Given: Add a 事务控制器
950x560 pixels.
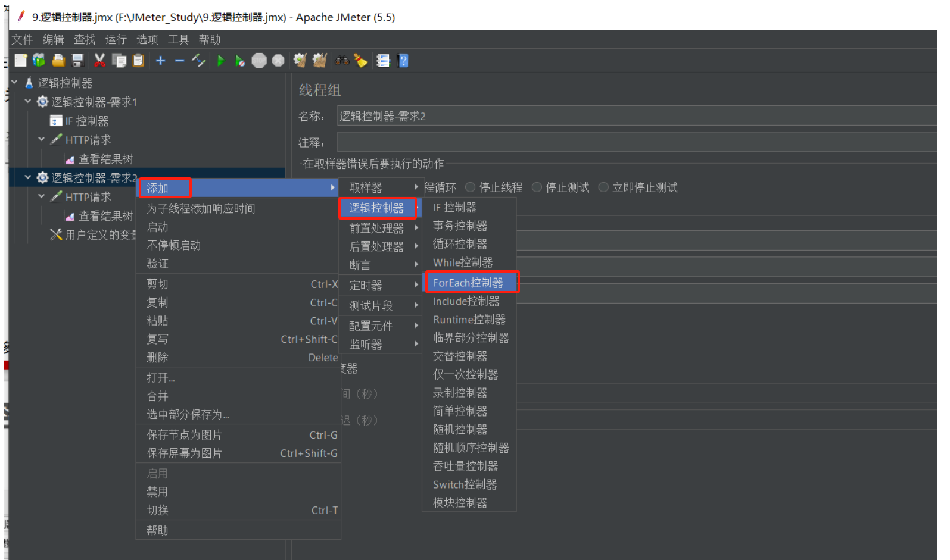Looking at the screenshot, I should [470, 226].
